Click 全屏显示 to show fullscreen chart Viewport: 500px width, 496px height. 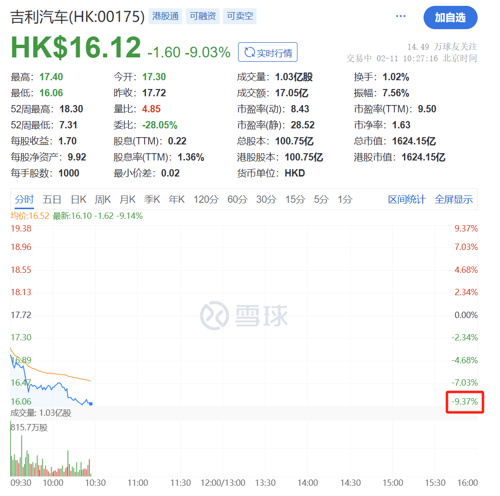click(454, 199)
